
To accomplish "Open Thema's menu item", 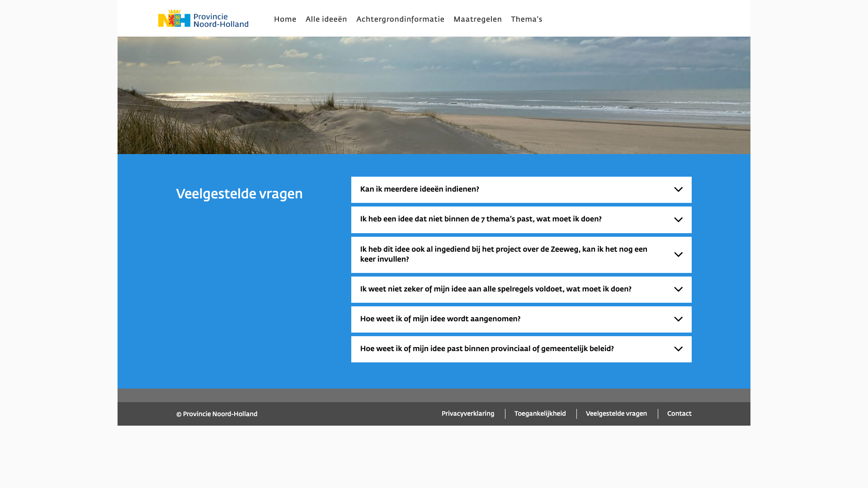I will pyautogui.click(x=526, y=19).
